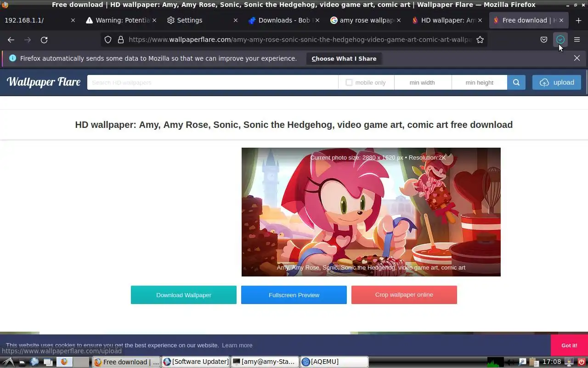
Task: Focus the Search HD wallpapers field
Action: pos(213,82)
